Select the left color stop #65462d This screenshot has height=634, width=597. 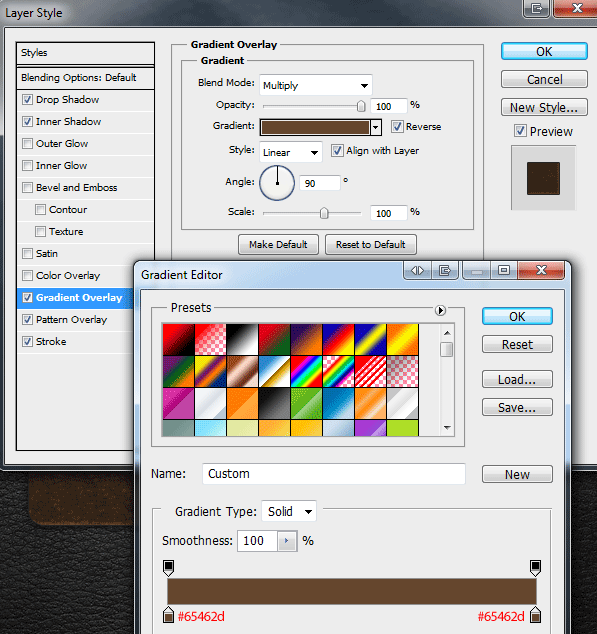[x=169, y=615]
